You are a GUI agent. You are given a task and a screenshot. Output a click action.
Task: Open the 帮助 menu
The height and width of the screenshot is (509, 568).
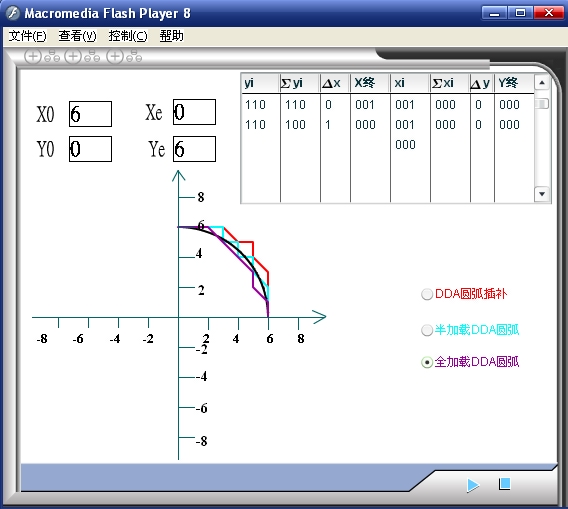(172, 36)
